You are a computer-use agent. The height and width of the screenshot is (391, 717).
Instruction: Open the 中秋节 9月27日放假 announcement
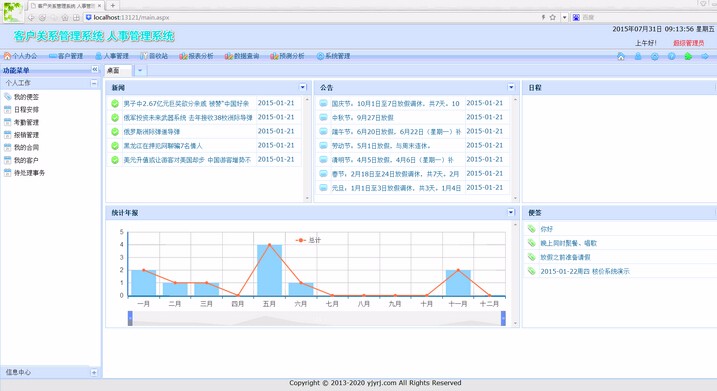pos(362,118)
